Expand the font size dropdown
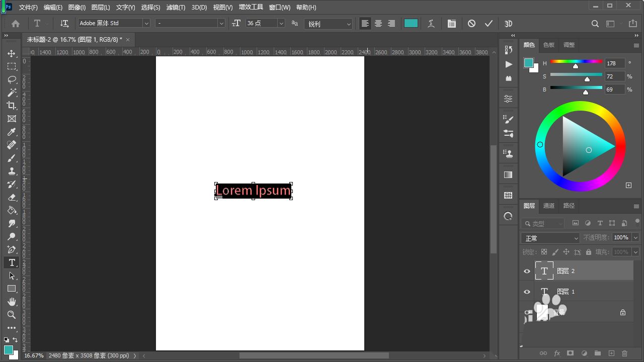Viewport: 644px width, 362px height. [281, 24]
